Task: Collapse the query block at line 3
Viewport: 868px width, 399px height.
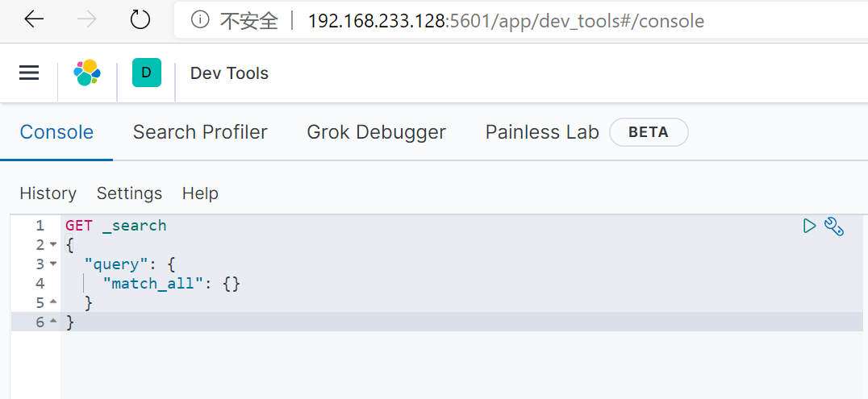Action: pos(53,264)
